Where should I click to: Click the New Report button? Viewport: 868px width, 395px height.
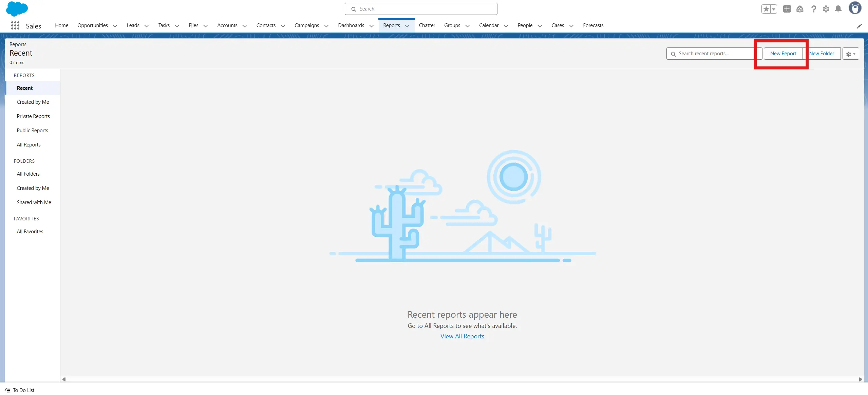click(783, 54)
